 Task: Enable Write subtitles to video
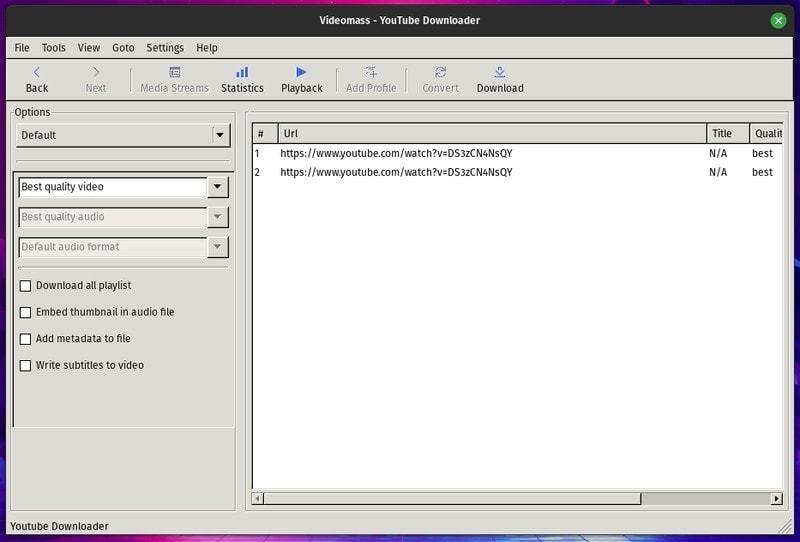click(x=26, y=366)
